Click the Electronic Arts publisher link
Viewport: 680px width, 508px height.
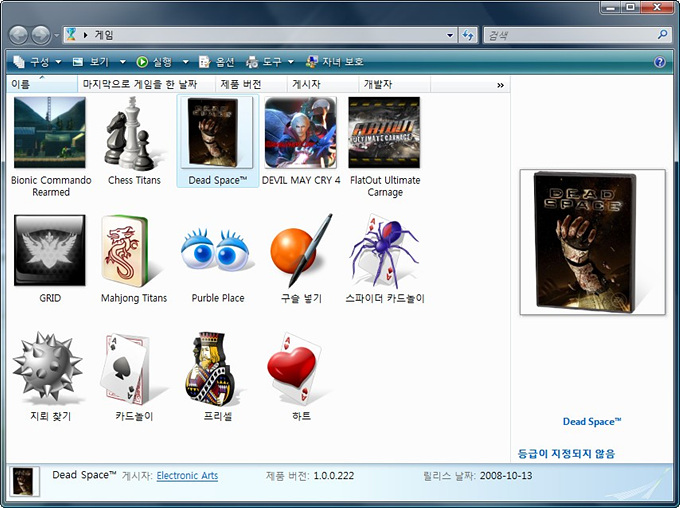187,475
